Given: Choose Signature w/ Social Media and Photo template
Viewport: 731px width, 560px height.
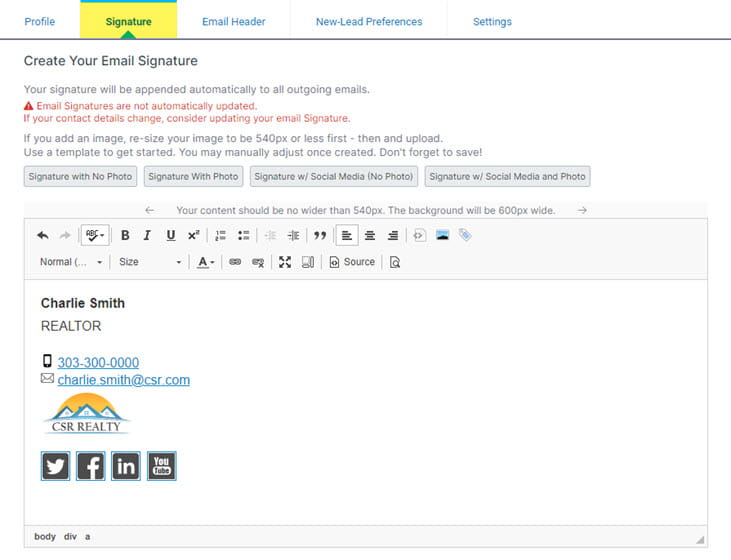Looking at the screenshot, I should point(507,177).
